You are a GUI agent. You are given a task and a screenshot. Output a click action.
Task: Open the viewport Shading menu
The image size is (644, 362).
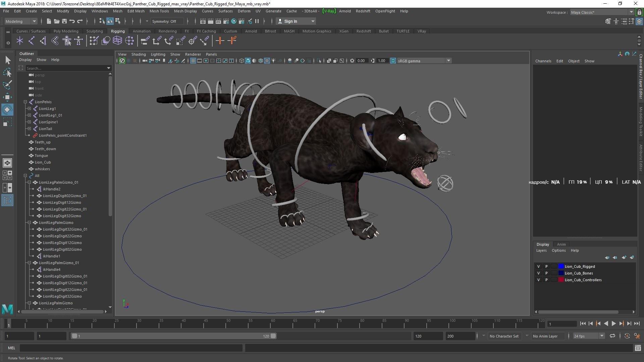coord(139,54)
